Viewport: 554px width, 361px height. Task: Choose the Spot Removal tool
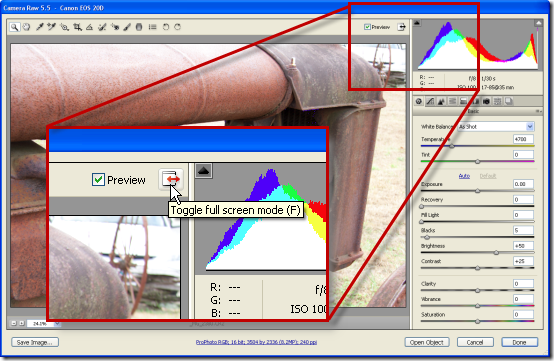[102, 27]
